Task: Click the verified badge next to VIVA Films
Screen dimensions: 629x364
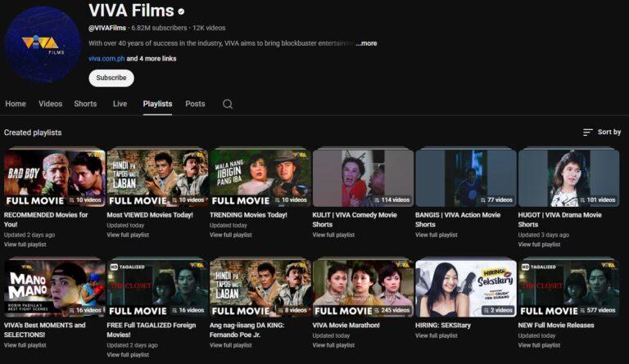Action: tap(181, 11)
